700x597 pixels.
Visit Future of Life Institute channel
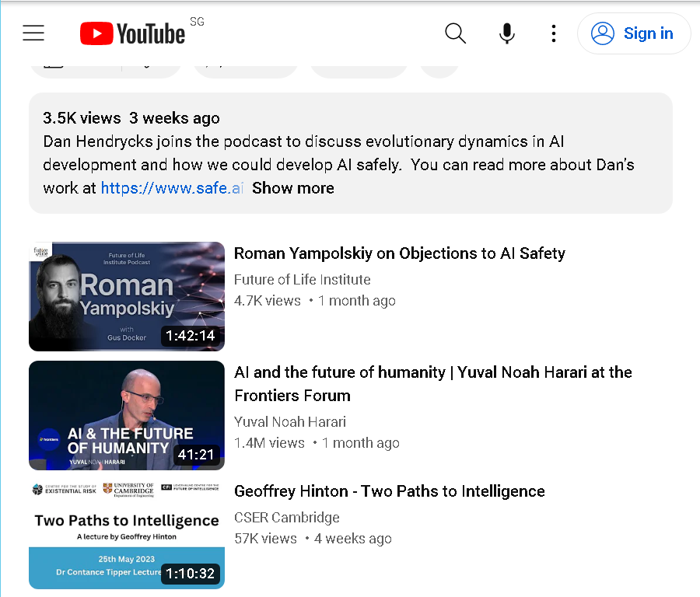pos(303,279)
